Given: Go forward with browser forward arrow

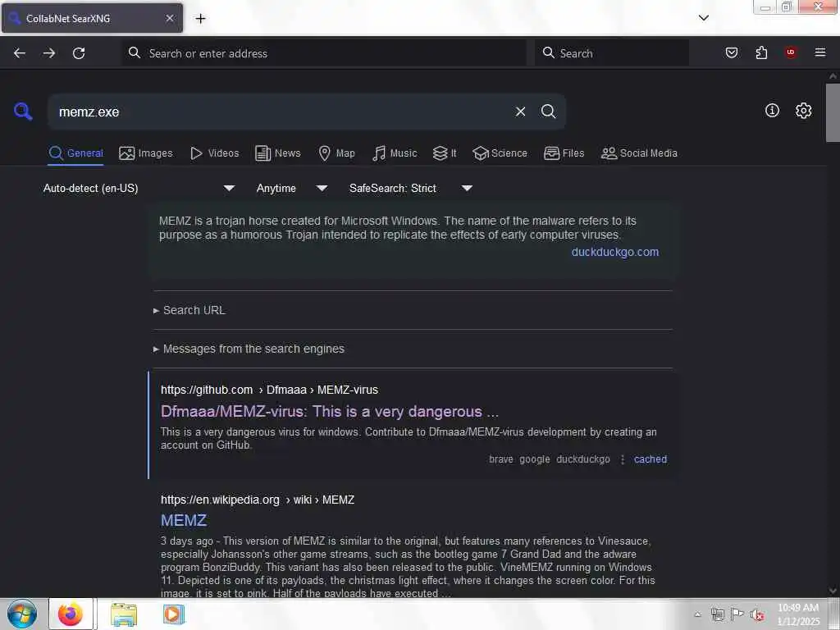Looking at the screenshot, I should click(x=49, y=53).
